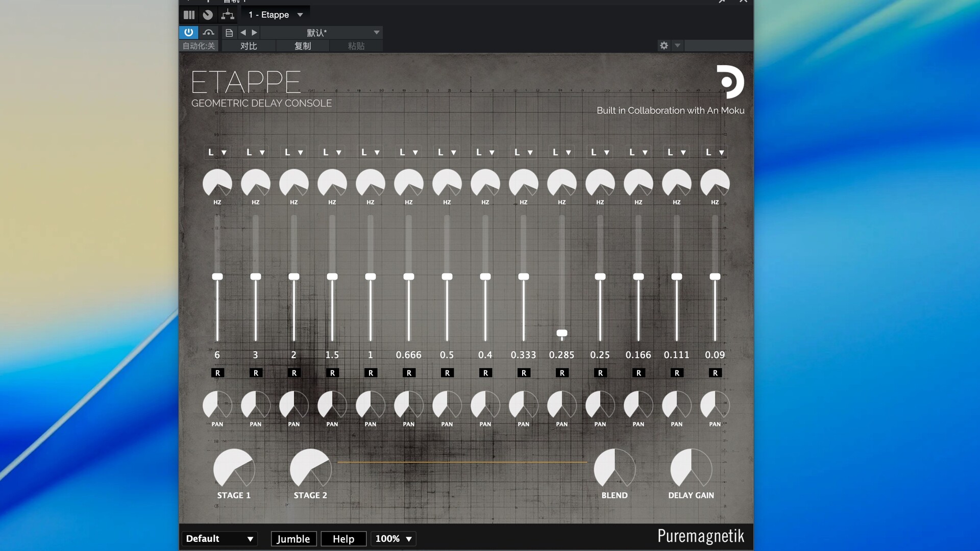The height and width of the screenshot is (551, 980).
Task: Click the circular sidechain icon in title bar
Action: click(x=208, y=15)
